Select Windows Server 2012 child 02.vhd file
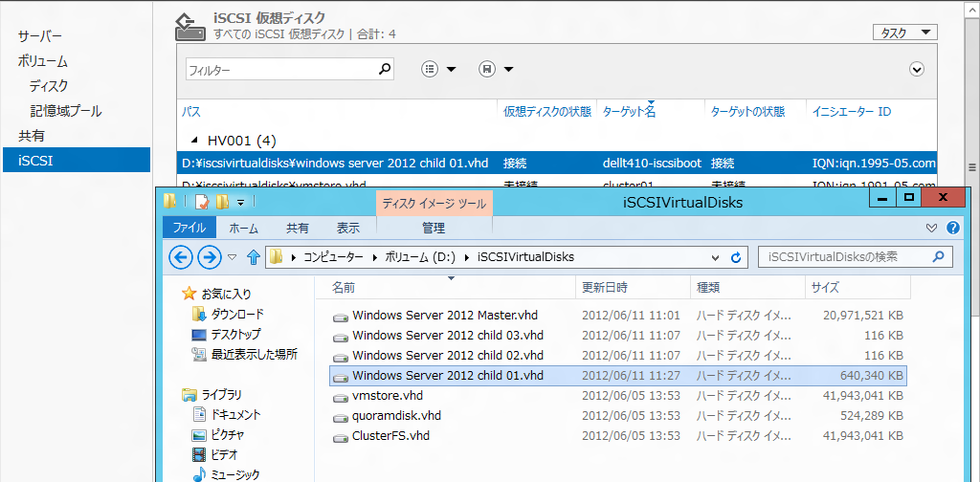The image size is (980, 482). pos(448,355)
